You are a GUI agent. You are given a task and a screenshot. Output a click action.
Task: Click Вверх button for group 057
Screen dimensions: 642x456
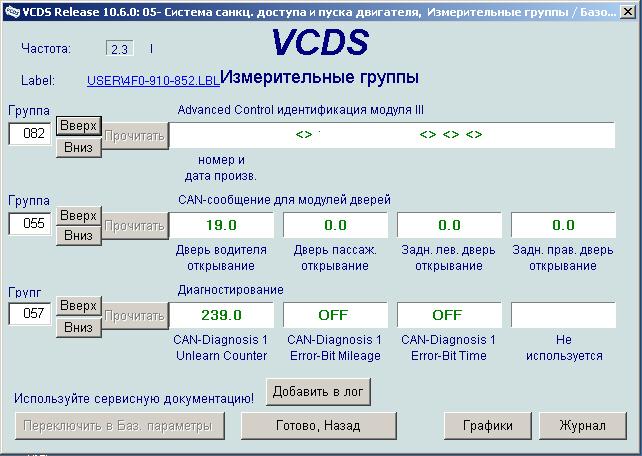[x=79, y=306]
